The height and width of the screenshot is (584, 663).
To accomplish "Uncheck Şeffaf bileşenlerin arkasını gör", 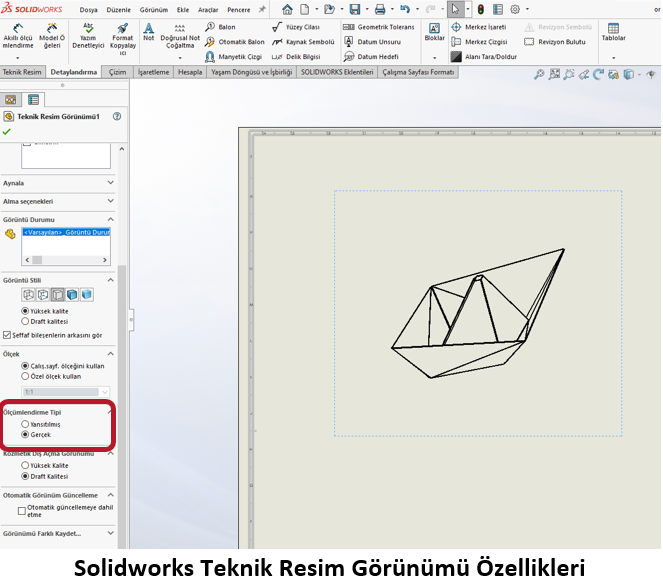I will coord(8,335).
